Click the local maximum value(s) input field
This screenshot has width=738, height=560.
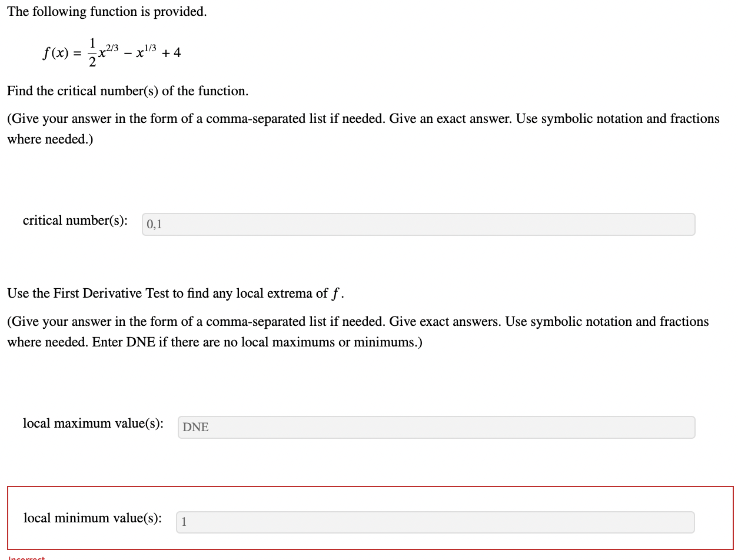point(436,427)
